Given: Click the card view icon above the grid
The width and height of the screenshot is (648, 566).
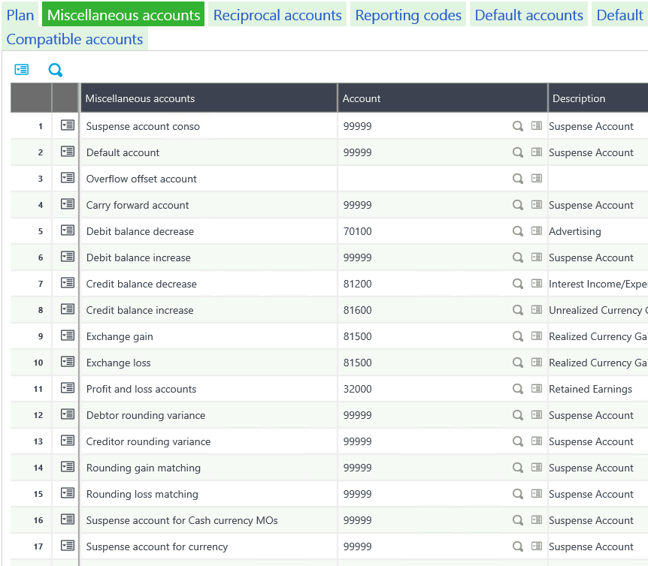Looking at the screenshot, I should click(x=21, y=70).
